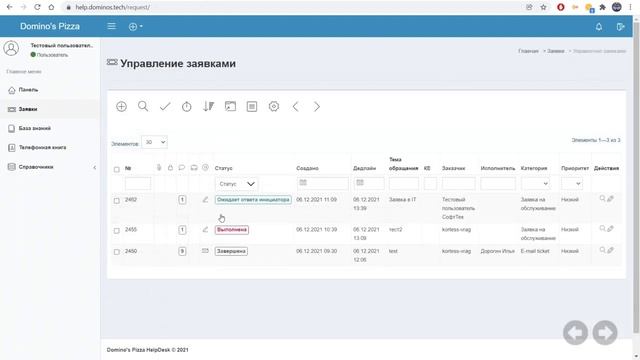Screen dimensions: 640x360
Task: Click the Выполнена status badge
Action: click(232, 229)
